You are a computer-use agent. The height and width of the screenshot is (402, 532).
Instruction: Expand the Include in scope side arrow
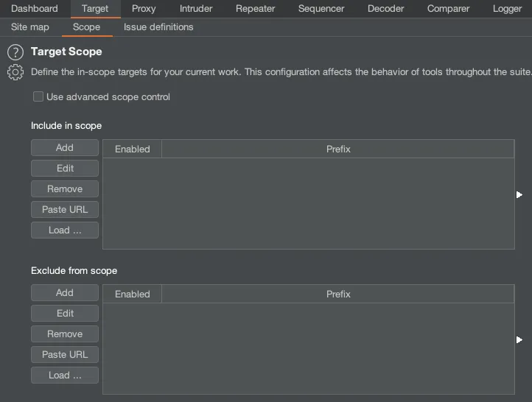tap(519, 194)
